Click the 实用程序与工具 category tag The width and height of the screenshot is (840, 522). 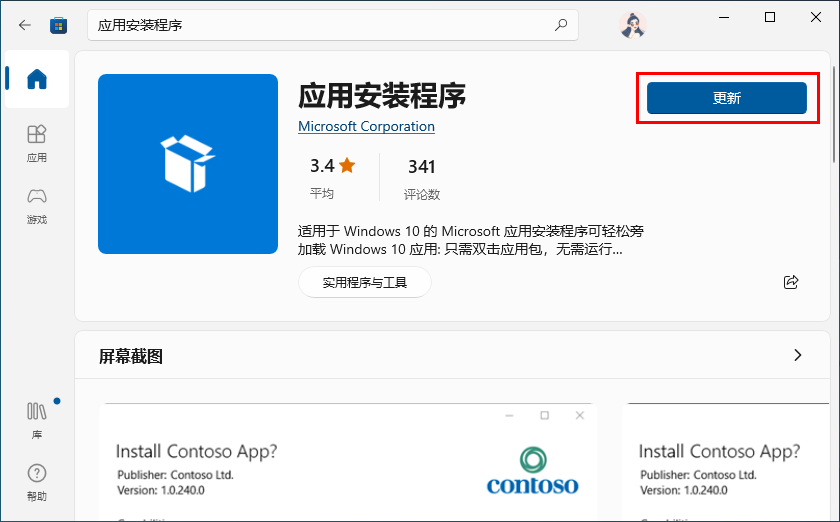364,282
